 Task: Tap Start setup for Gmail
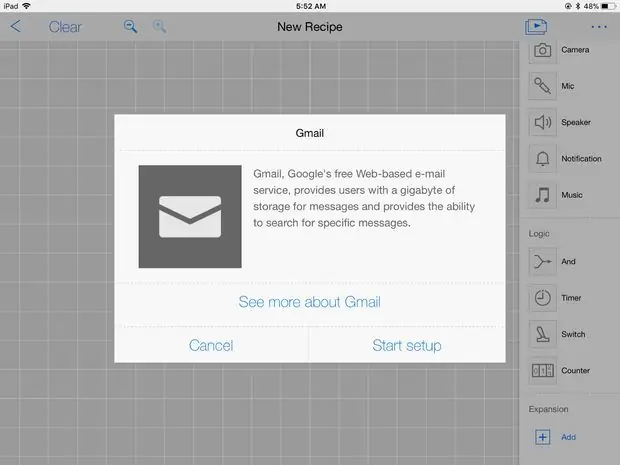(x=407, y=345)
